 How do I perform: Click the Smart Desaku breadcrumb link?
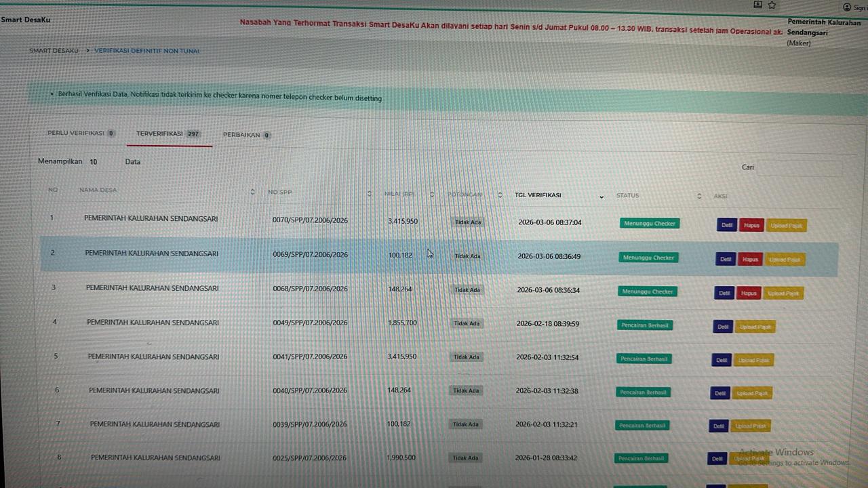click(x=54, y=51)
